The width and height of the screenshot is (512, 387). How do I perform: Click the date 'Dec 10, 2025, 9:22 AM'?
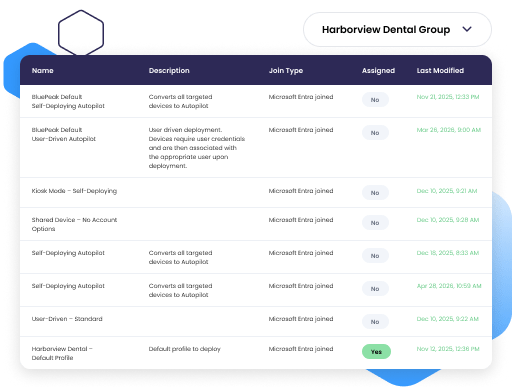point(447,319)
